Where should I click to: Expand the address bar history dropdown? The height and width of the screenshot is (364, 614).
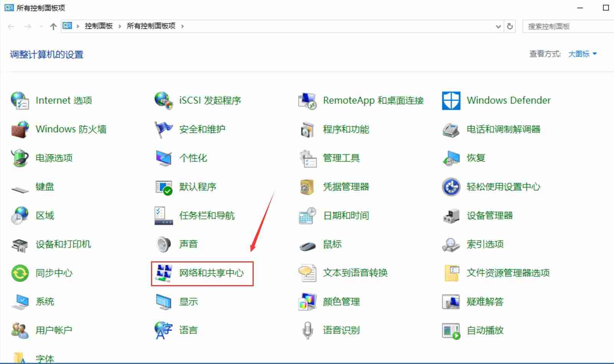click(x=498, y=26)
